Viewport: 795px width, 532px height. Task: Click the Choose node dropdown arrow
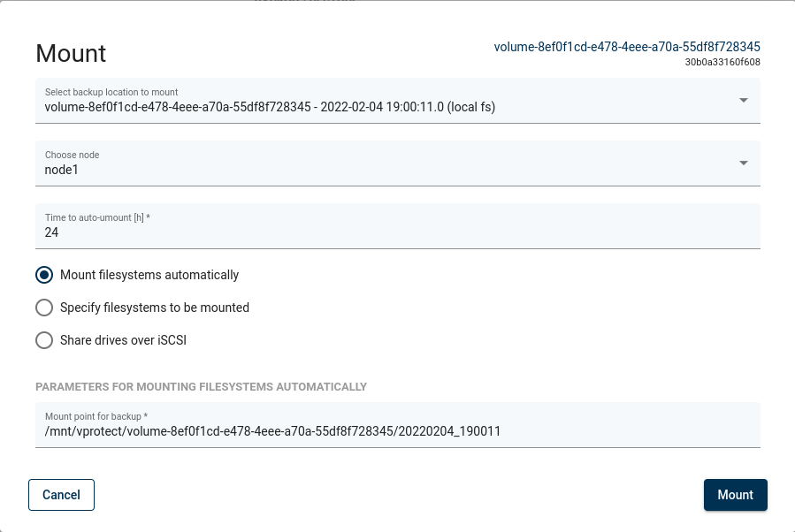coord(744,163)
